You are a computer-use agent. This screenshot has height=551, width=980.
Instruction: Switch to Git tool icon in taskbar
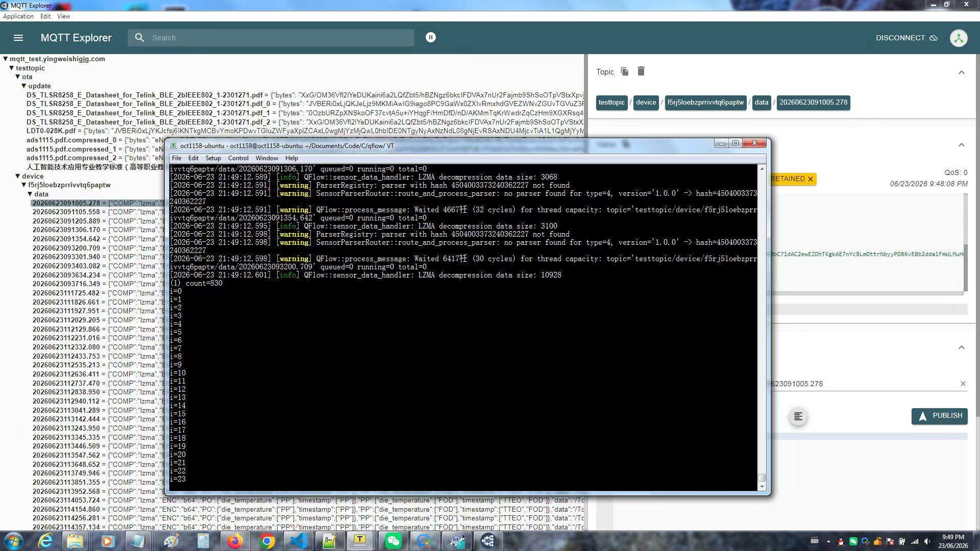click(x=457, y=541)
